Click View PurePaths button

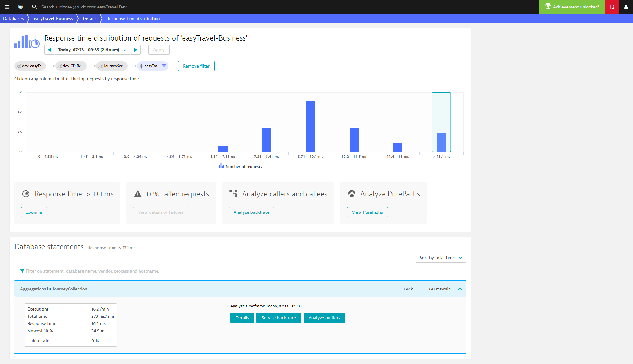[x=367, y=212]
